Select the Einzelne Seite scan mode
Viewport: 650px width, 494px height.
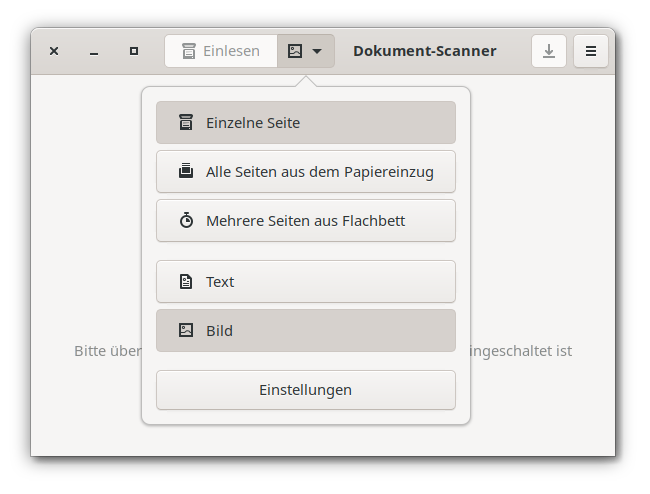(305, 123)
